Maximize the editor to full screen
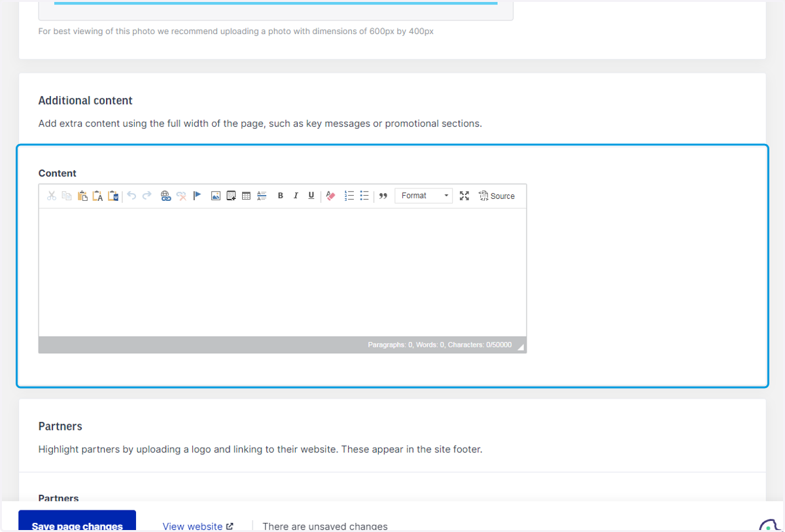 tap(464, 196)
